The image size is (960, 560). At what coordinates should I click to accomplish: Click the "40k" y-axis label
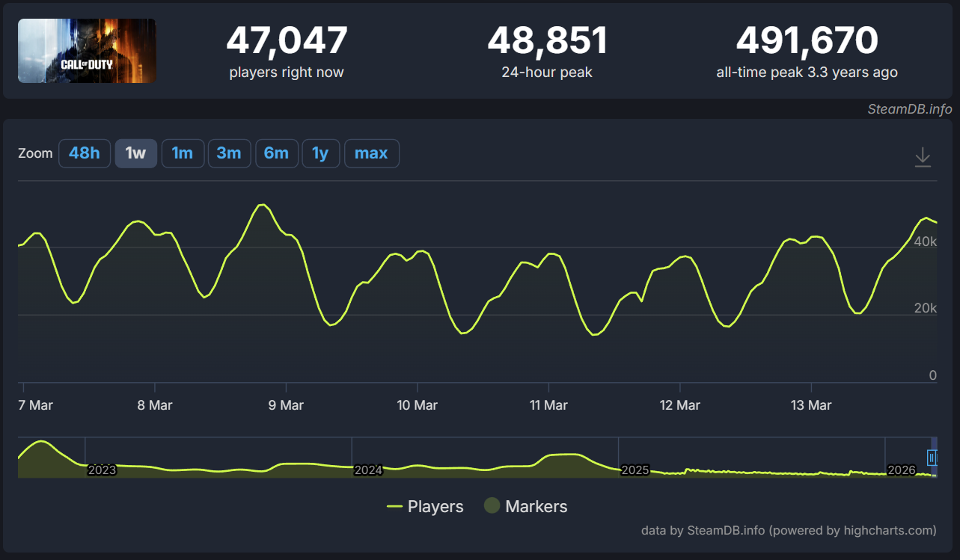(926, 241)
